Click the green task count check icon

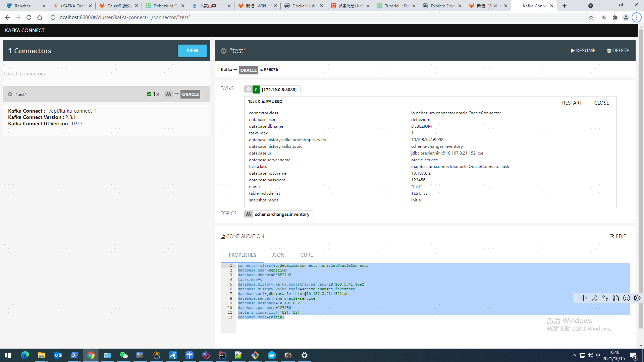(149, 94)
